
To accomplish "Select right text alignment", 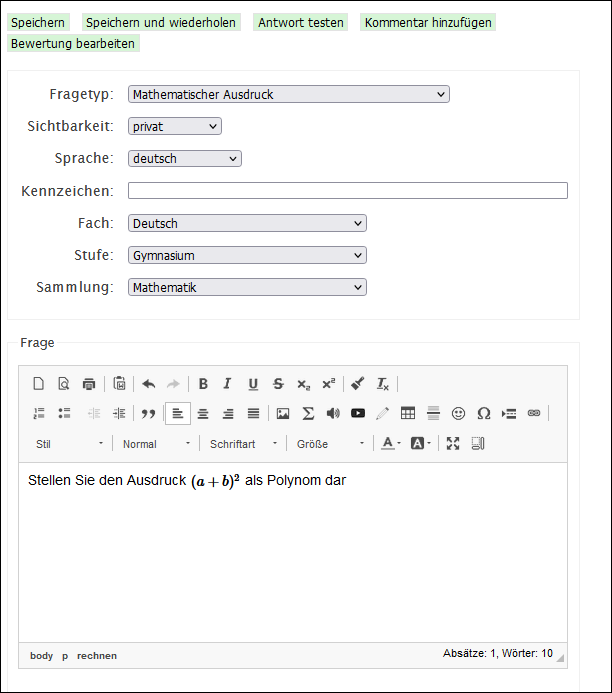I will pyautogui.click(x=228, y=413).
